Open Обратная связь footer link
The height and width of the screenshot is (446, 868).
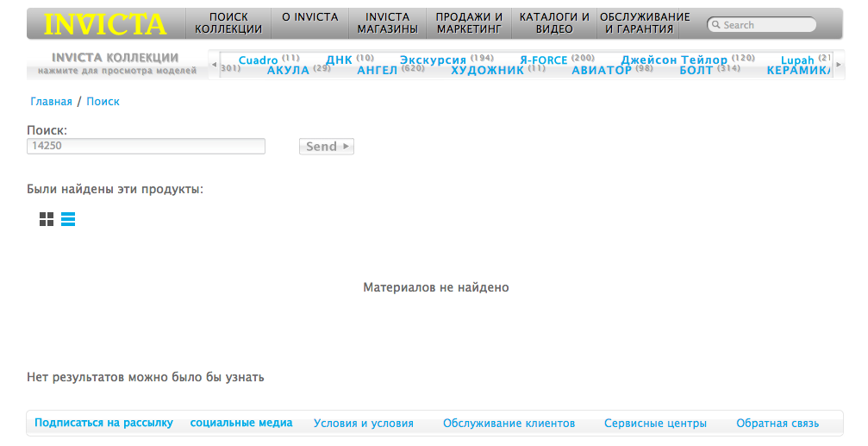[x=777, y=424]
